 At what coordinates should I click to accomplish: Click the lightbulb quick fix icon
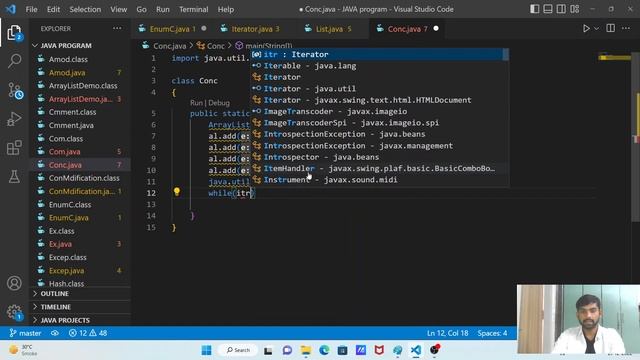tap(177, 191)
